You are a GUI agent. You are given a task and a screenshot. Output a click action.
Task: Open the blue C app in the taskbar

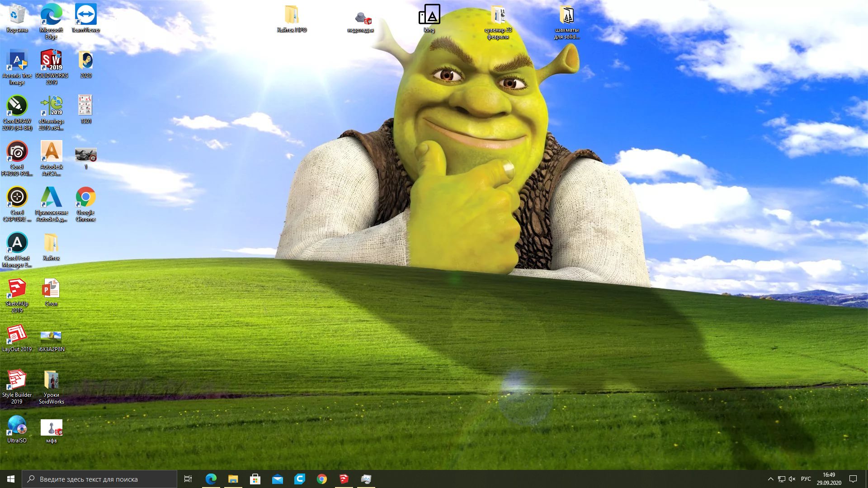click(299, 479)
